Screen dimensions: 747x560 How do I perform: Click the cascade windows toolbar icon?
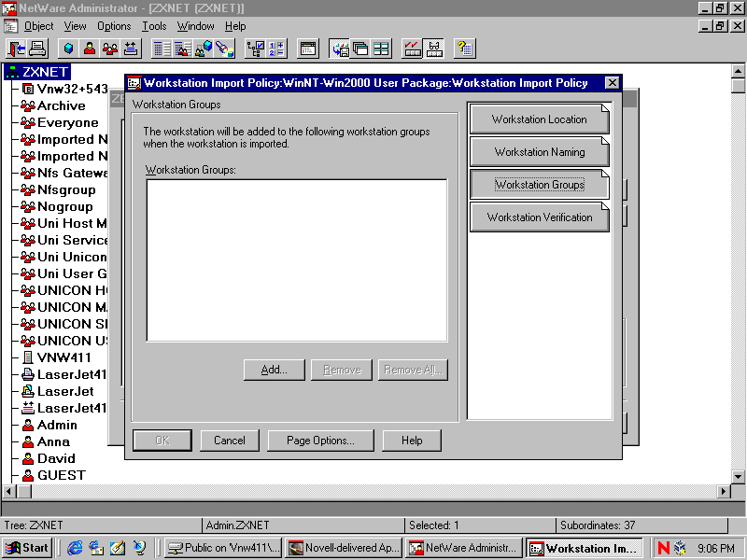click(360, 49)
